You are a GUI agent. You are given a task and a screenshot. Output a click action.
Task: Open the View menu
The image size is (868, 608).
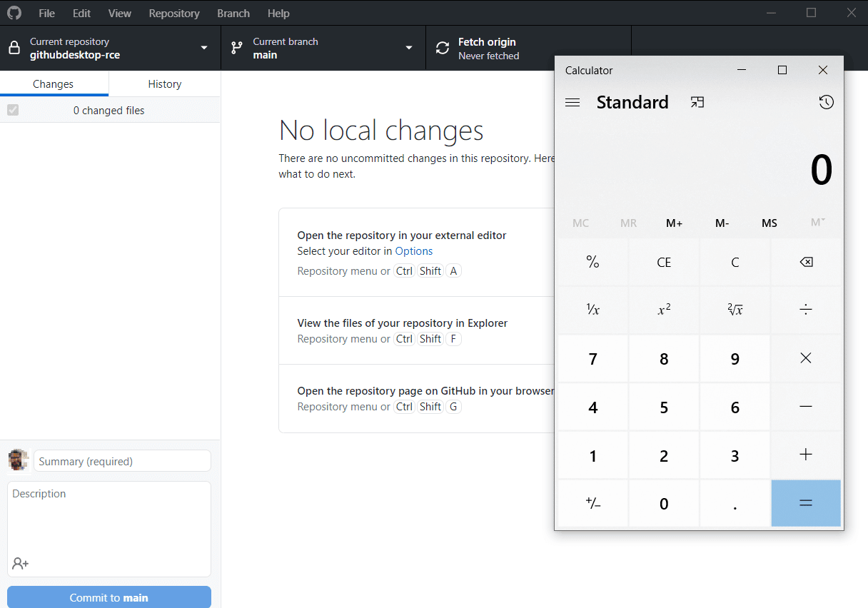coord(120,13)
